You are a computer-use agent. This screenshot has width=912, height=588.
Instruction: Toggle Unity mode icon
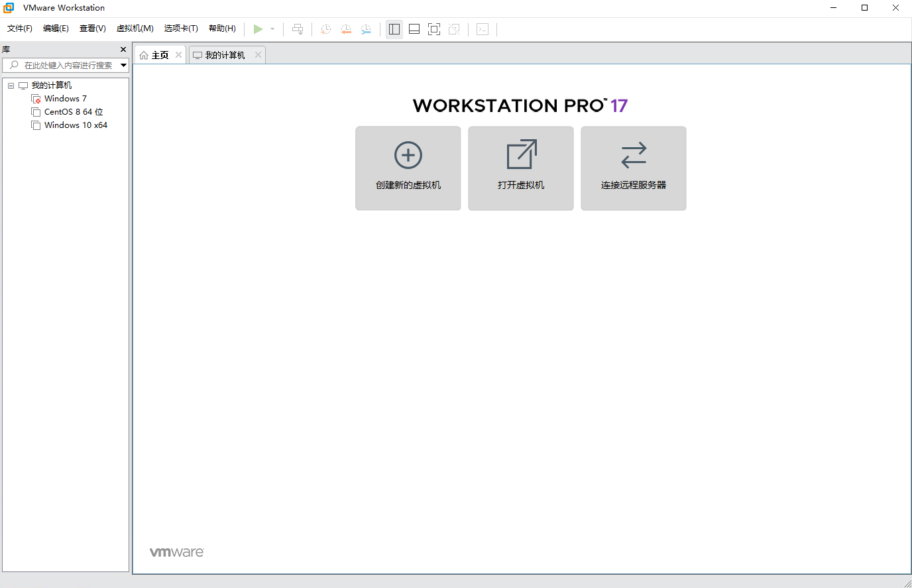click(x=454, y=29)
